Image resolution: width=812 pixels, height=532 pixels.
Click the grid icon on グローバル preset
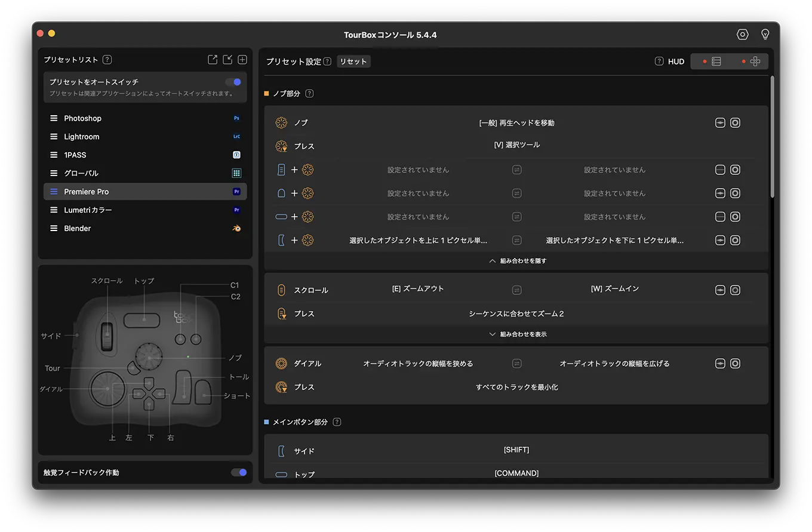click(236, 173)
